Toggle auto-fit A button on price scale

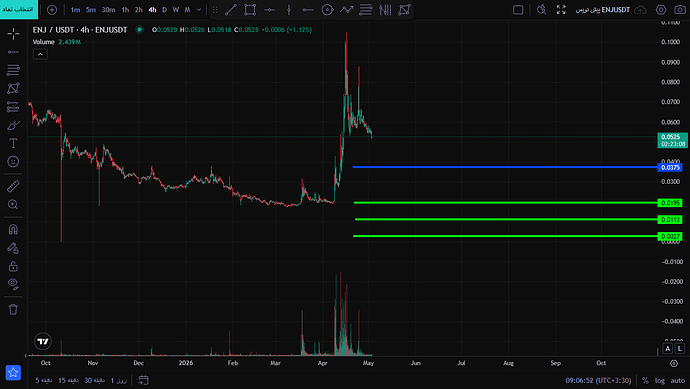[x=668, y=349]
